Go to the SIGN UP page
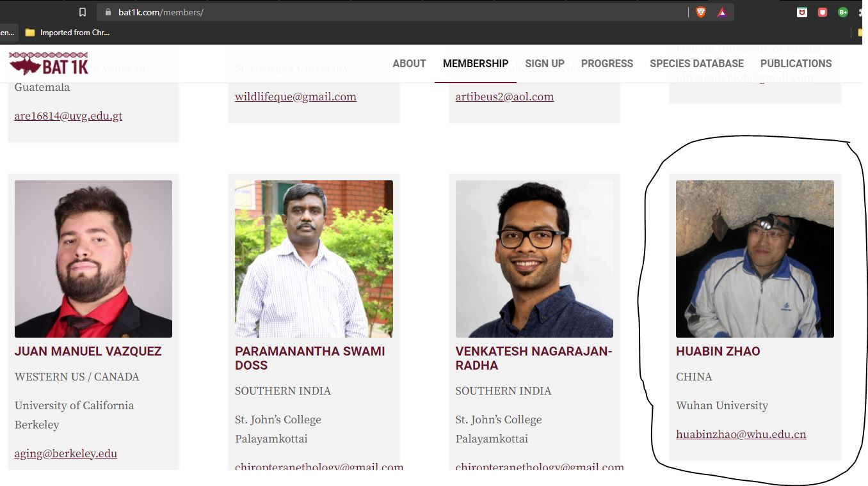868x486 pixels. (545, 63)
